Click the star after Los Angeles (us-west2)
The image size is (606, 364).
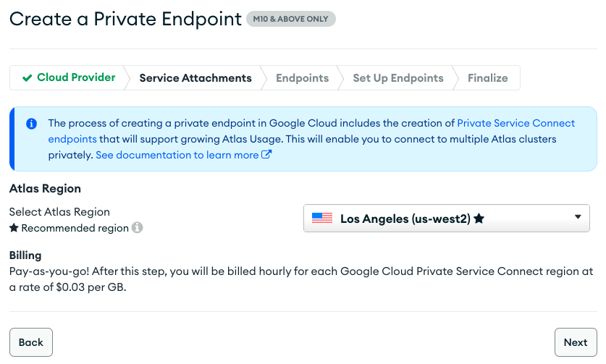pyautogui.click(x=479, y=218)
